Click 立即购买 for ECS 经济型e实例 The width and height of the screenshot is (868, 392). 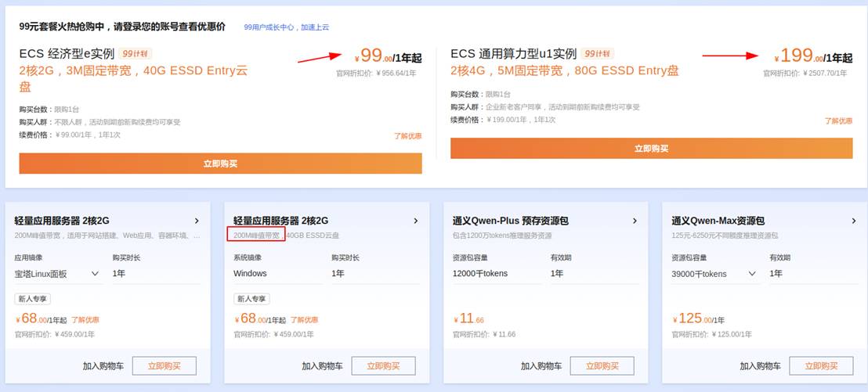[x=220, y=164]
